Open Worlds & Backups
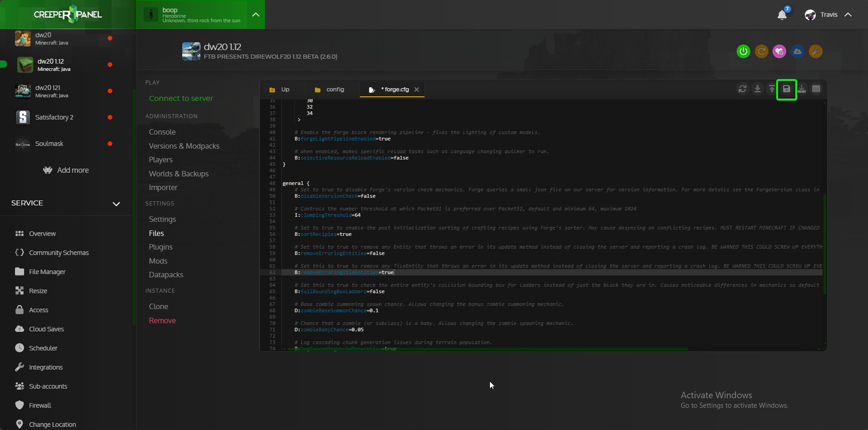The image size is (868, 430). pos(179,174)
